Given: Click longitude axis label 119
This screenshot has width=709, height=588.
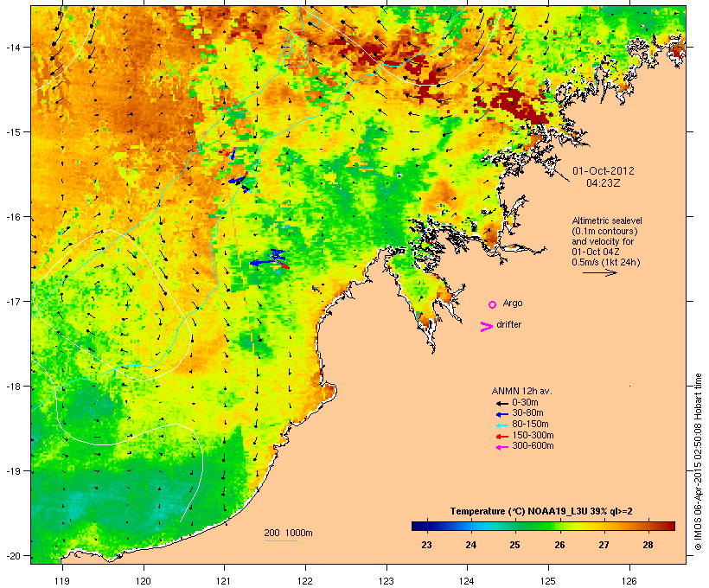Looking at the screenshot, I should click(62, 581).
